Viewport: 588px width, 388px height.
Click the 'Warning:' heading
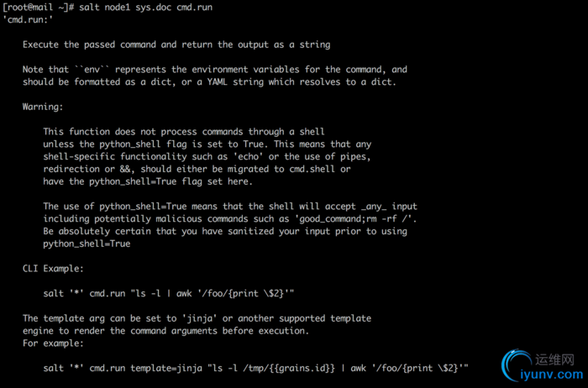click(x=43, y=107)
